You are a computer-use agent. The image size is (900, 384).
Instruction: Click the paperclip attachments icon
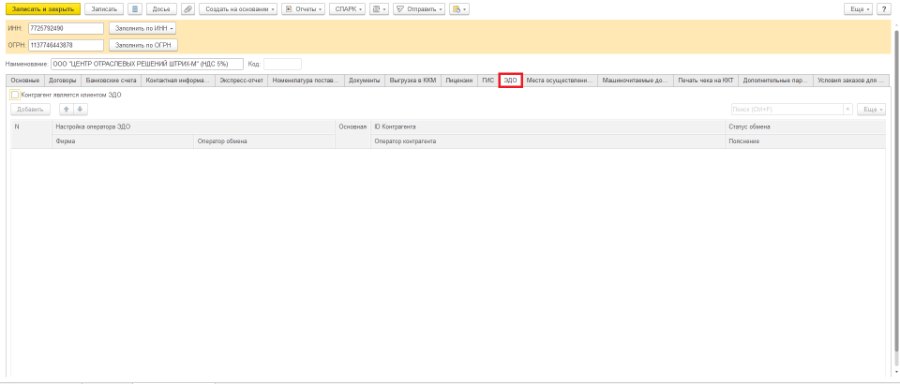pos(188,9)
